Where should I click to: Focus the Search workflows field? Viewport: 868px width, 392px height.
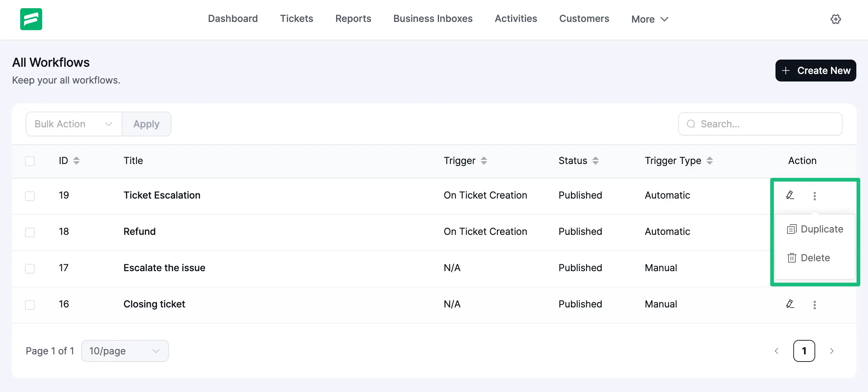tap(760, 124)
